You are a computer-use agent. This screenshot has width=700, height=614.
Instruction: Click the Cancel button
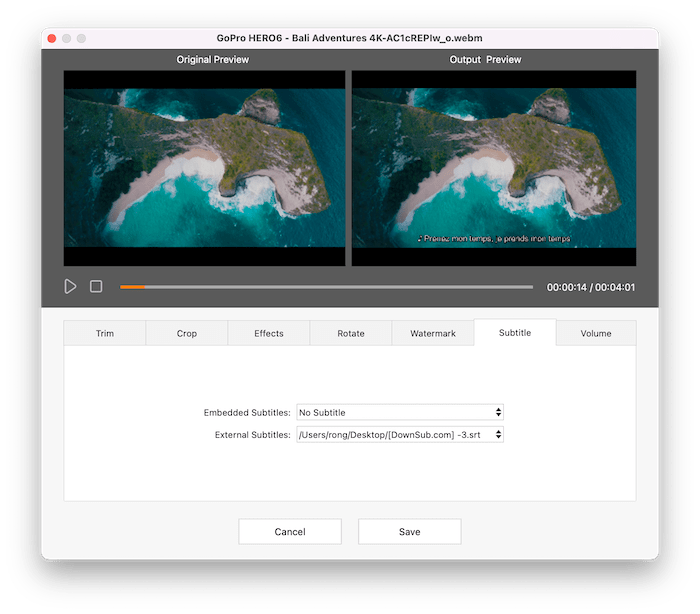[290, 531]
